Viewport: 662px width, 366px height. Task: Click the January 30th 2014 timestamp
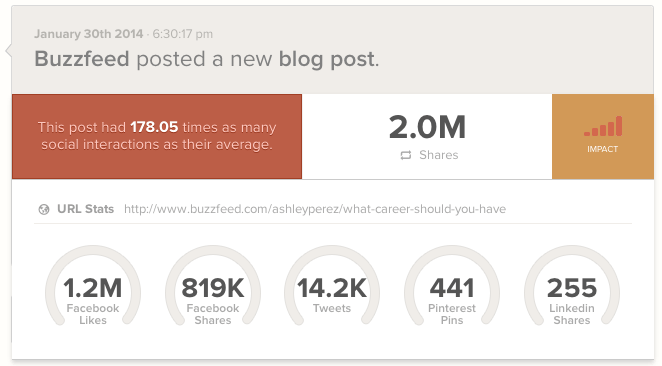click(89, 34)
